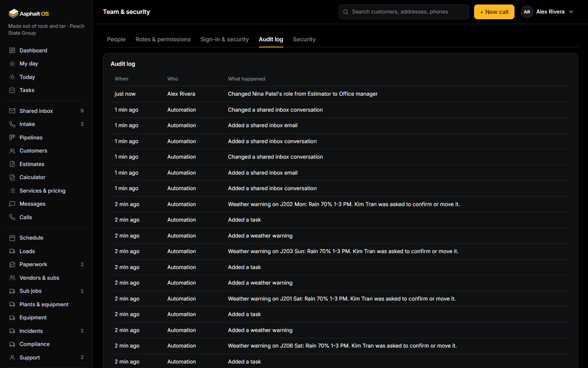This screenshot has height=368, width=588.
Task: Switch to the People tab
Action: (x=116, y=39)
